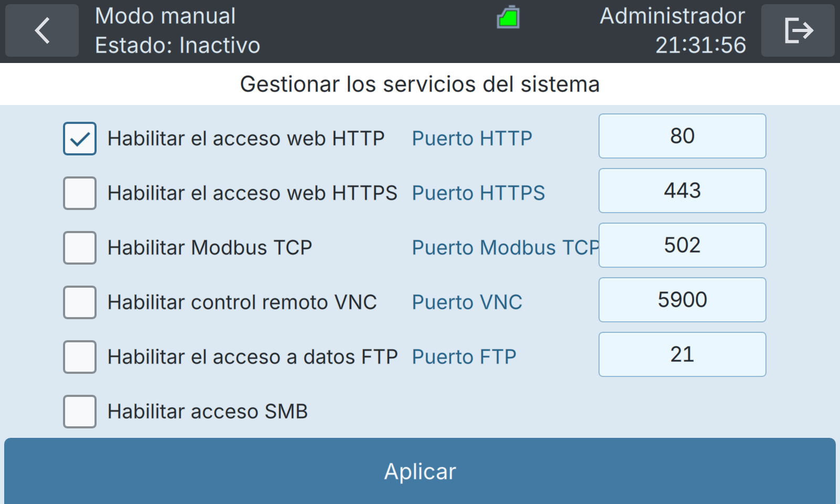
Task: Click the 'Habilitar Modbus TCP' label
Action: pyautogui.click(x=209, y=248)
